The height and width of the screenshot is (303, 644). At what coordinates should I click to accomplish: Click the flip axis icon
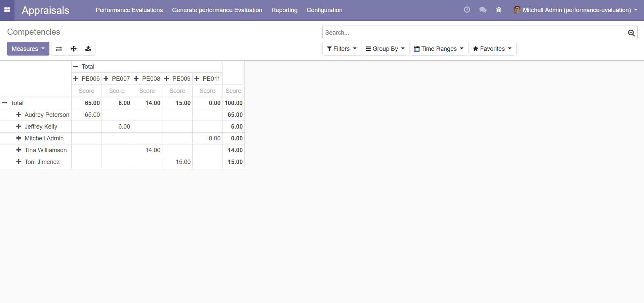click(59, 49)
